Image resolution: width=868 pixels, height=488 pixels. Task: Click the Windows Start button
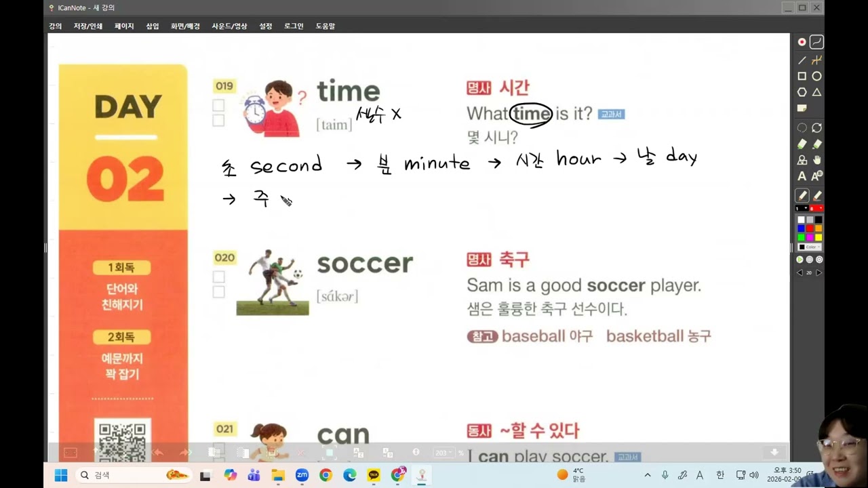(x=61, y=475)
